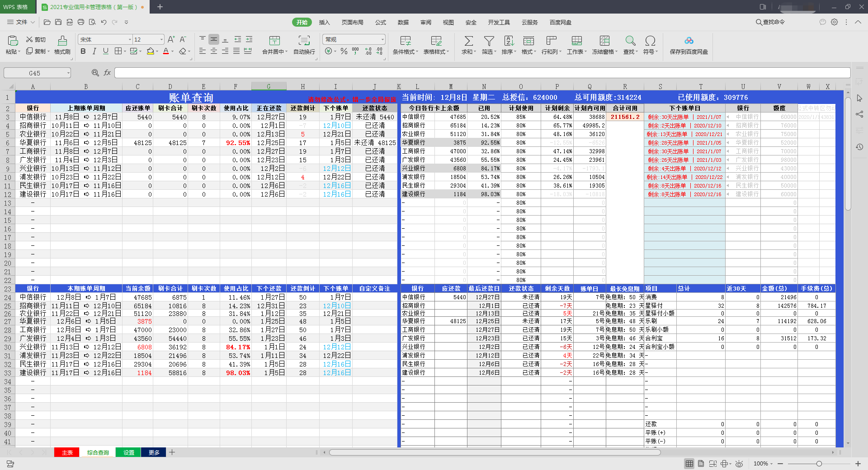Expand the 文件 menu arrow
This screenshot has width=868, height=470.
click(33, 22)
